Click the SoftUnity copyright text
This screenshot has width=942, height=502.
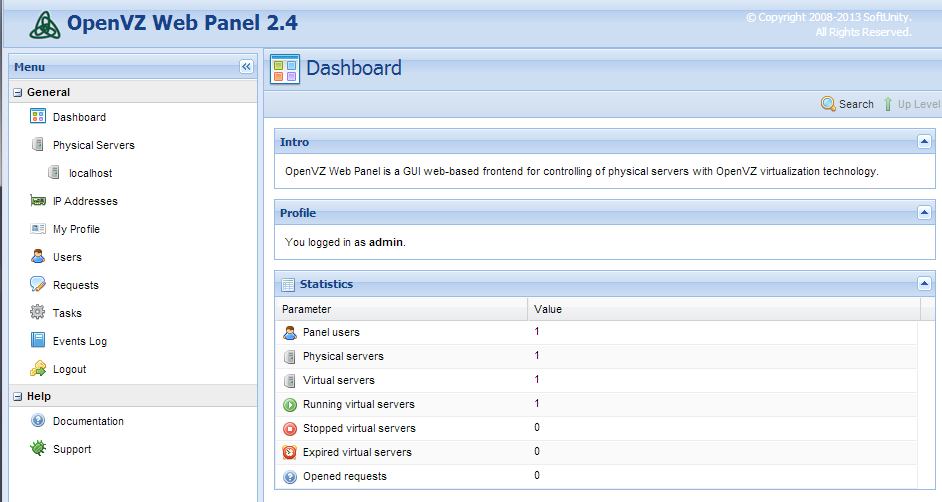click(829, 25)
